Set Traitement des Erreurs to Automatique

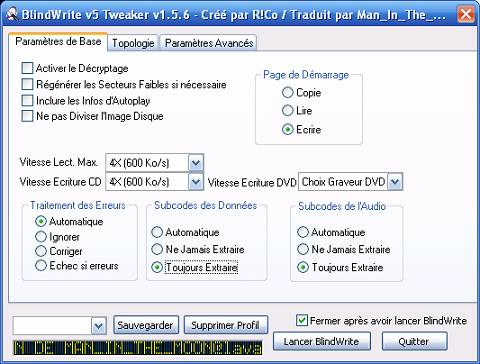click(x=41, y=221)
